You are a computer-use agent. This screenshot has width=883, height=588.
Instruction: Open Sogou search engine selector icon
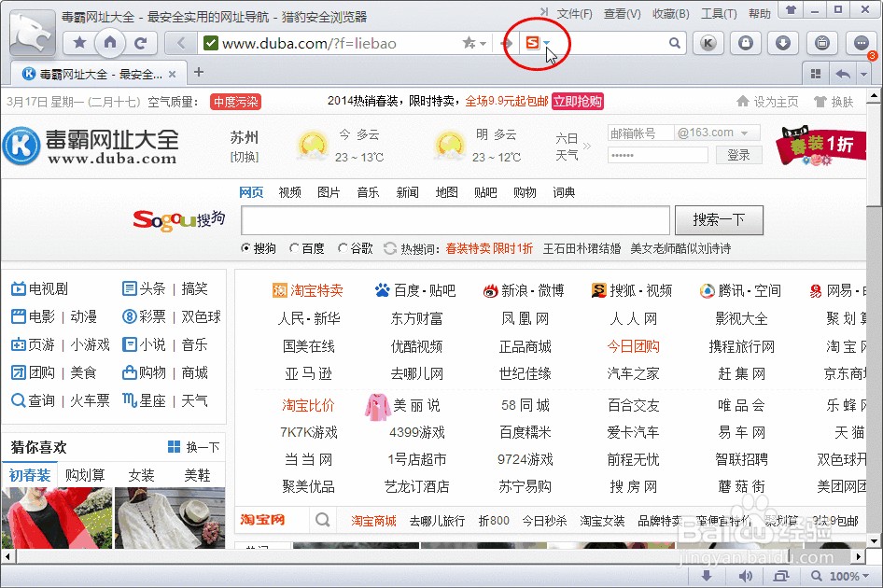533,43
